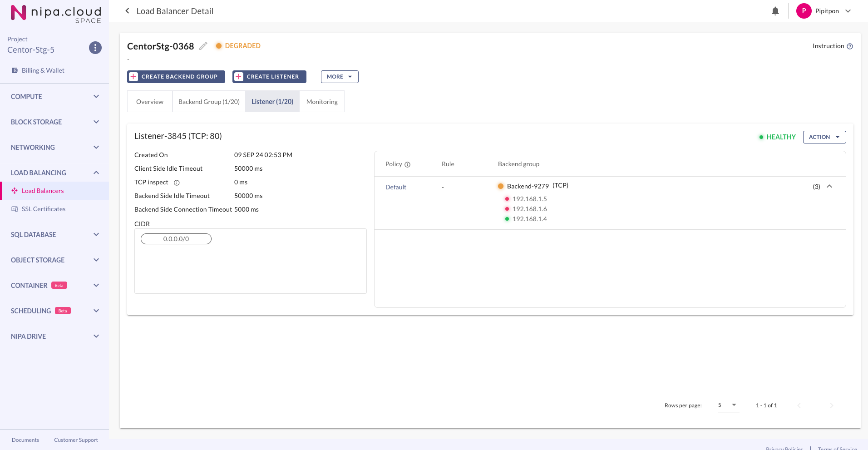Click the nipa.cloud Space logo
Image resolution: width=868 pixels, height=450 pixels.
coord(56,14)
